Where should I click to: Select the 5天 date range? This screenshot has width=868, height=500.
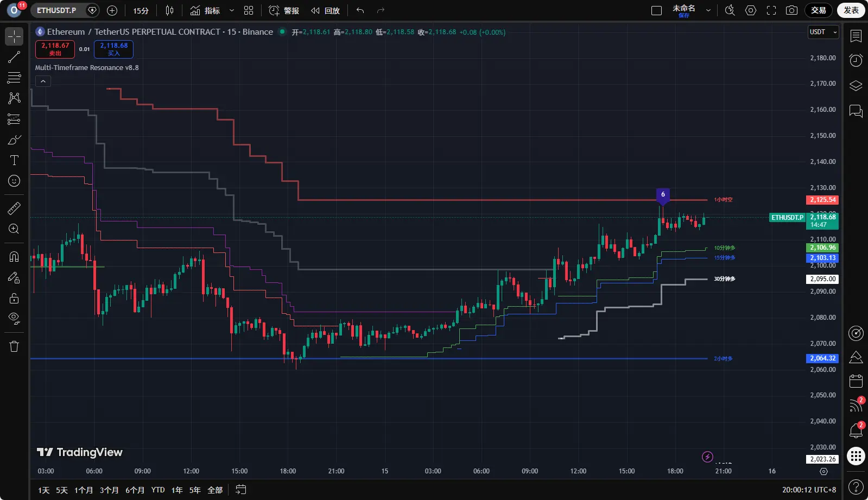pyautogui.click(x=62, y=490)
